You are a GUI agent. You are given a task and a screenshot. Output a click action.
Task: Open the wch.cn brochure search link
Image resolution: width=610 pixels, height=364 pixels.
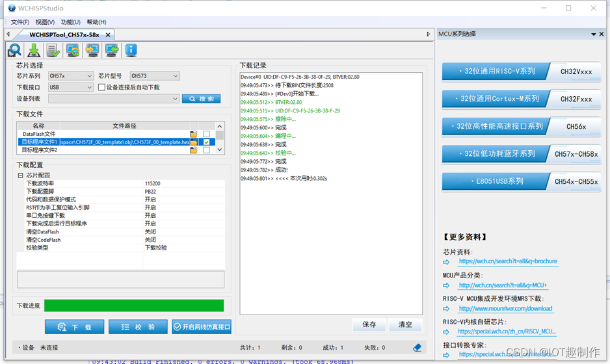tap(508, 261)
